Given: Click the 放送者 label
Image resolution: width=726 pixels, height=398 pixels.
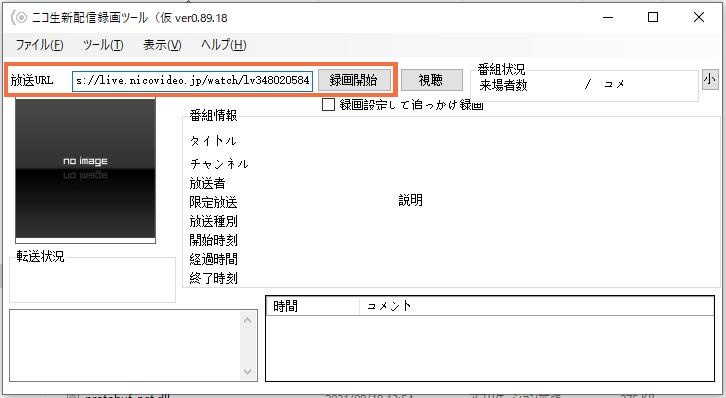Looking at the screenshot, I should click(x=207, y=184).
